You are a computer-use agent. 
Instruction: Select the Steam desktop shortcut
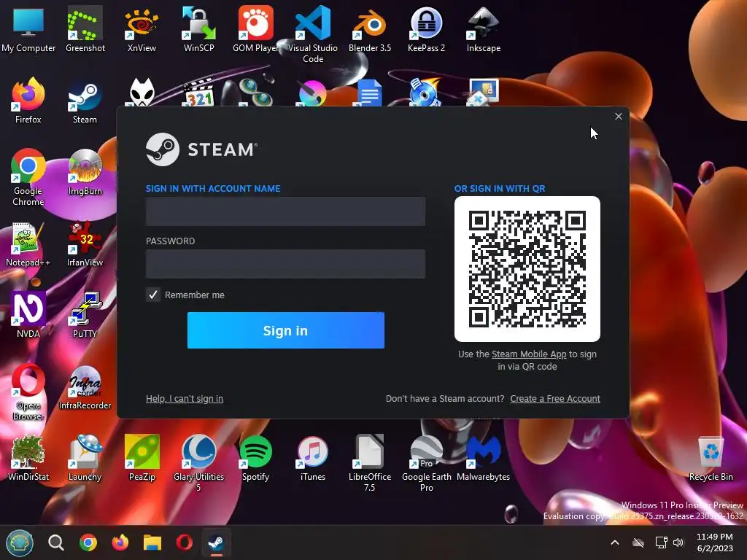tap(85, 101)
